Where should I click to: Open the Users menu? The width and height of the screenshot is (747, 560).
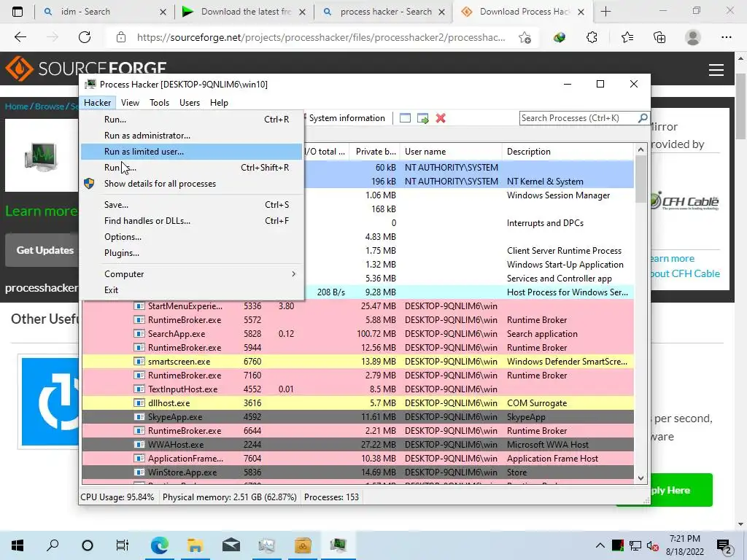click(189, 102)
